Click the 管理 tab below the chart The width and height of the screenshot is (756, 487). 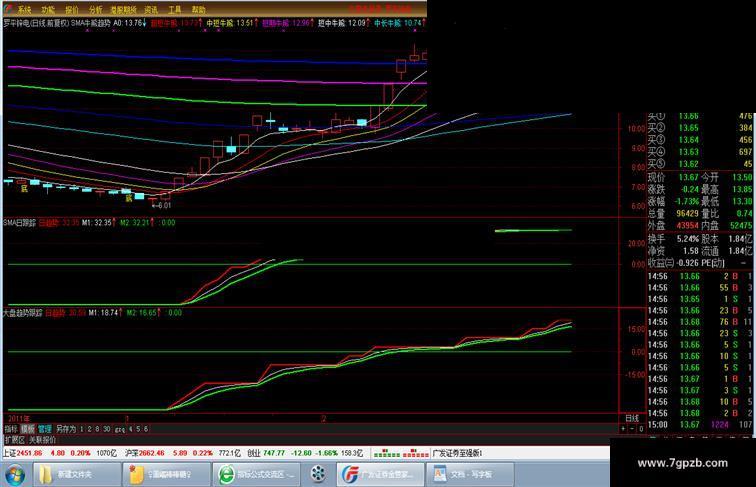tap(45, 429)
